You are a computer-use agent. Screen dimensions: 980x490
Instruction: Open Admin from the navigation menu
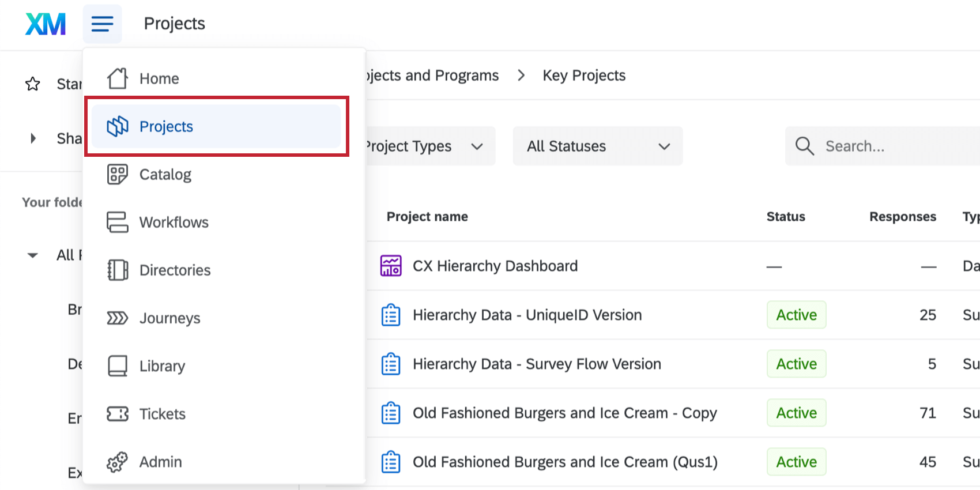[x=160, y=462]
